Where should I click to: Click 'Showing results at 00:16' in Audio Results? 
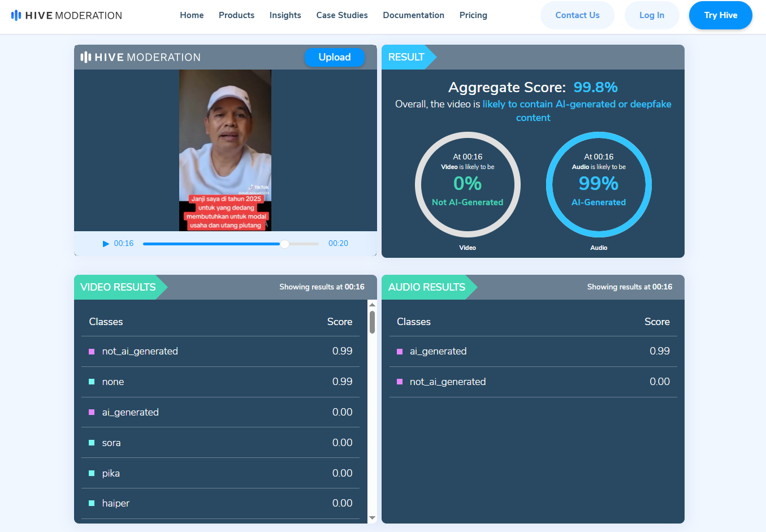click(x=630, y=287)
